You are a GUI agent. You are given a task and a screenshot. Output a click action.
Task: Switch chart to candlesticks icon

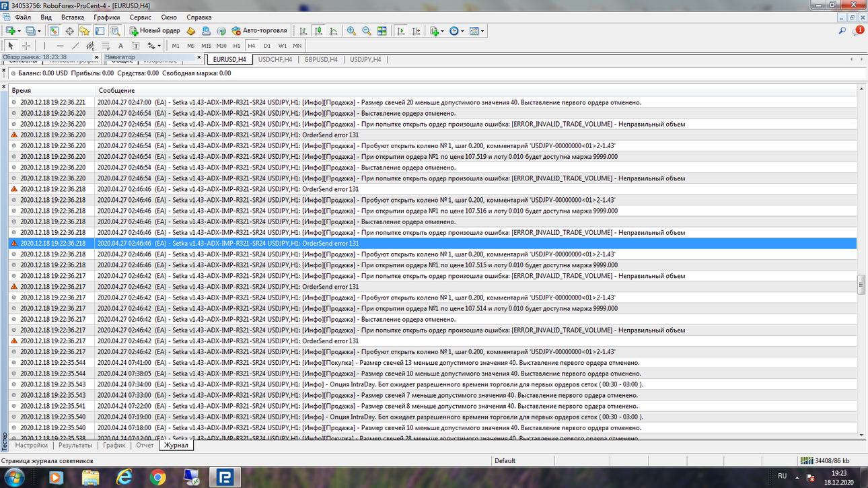tap(318, 31)
